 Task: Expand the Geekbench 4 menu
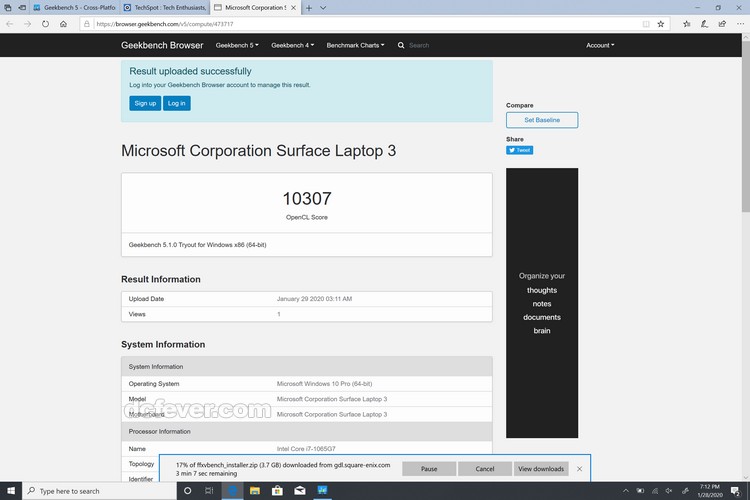coord(292,45)
